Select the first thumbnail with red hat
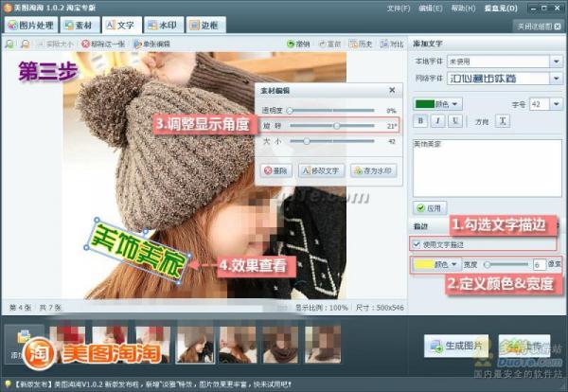The height and width of the screenshot is (392, 568). point(67,344)
